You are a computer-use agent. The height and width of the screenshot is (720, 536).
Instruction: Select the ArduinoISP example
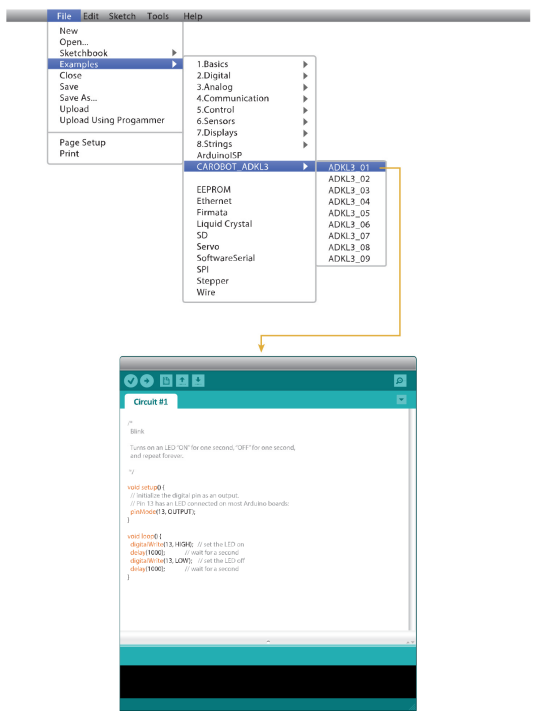point(249,155)
